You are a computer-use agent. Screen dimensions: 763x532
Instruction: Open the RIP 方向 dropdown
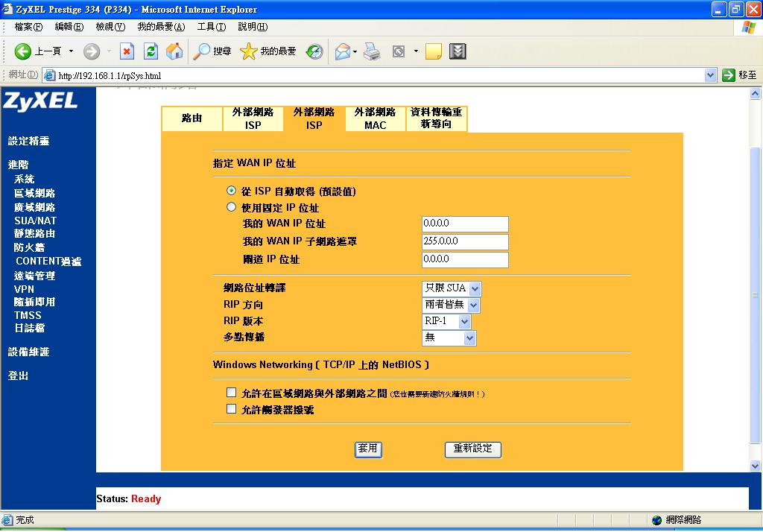coord(451,305)
